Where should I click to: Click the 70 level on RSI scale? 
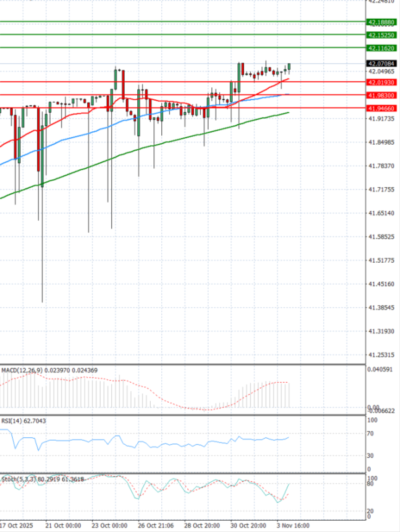coord(370,434)
